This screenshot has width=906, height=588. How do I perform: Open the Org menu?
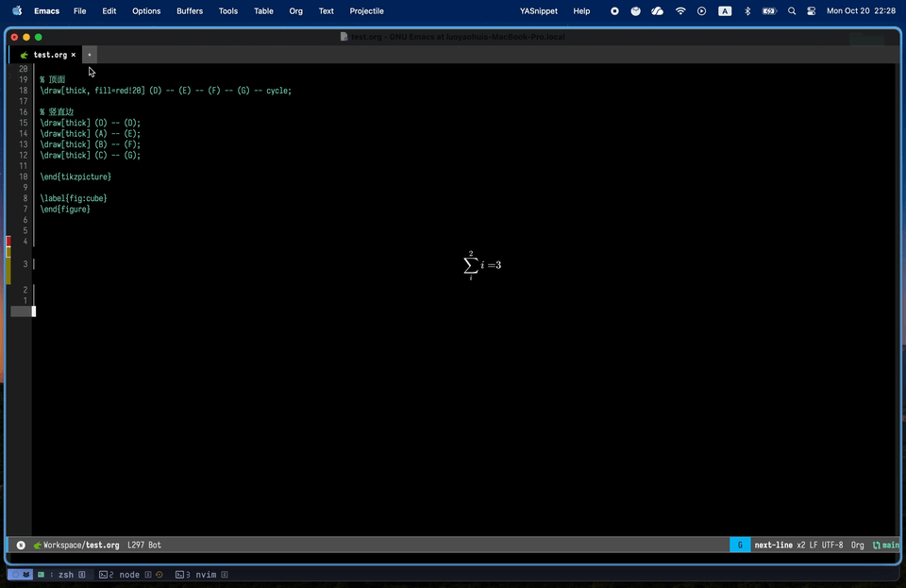(295, 10)
